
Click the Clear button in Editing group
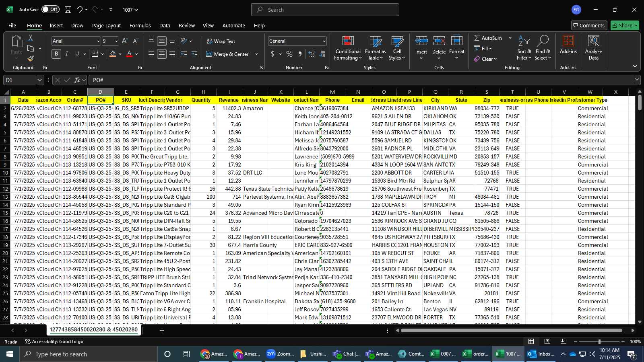(485, 59)
